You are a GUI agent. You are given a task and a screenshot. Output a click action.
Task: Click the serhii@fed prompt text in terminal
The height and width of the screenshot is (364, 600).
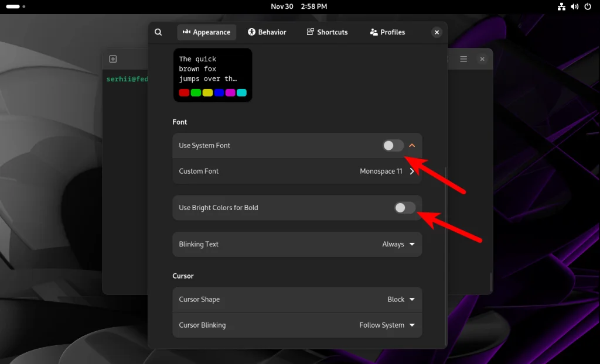[x=127, y=79]
